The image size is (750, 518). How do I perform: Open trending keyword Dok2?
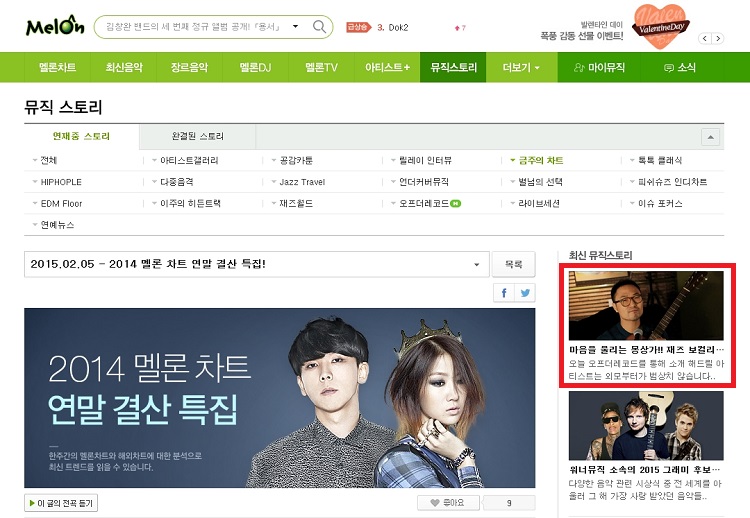pos(398,28)
